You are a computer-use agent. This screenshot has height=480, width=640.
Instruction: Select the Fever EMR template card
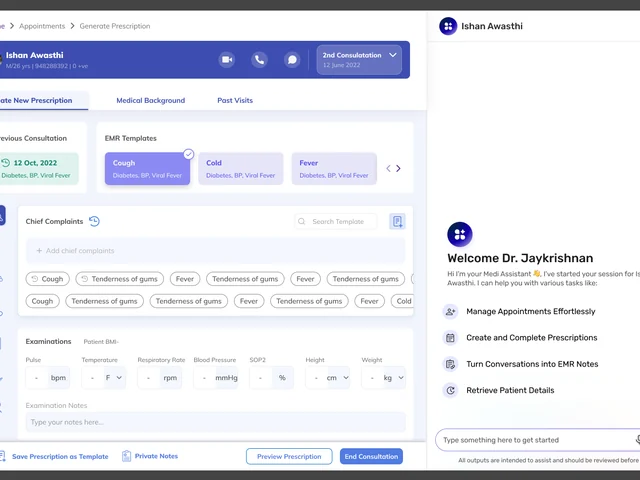click(334, 169)
